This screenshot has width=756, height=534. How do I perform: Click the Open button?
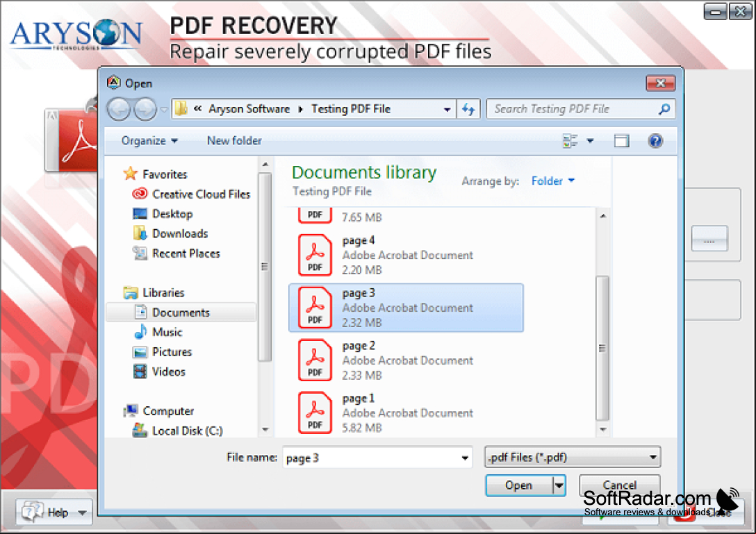click(x=519, y=485)
